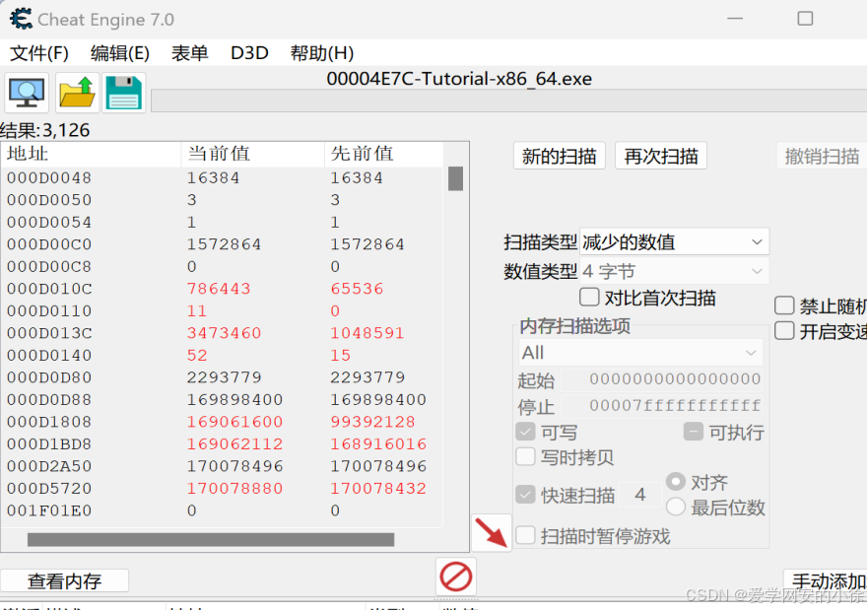This screenshot has height=610, width=868.
Task: Toggle 可执行 checkbox
Action: (693, 432)
